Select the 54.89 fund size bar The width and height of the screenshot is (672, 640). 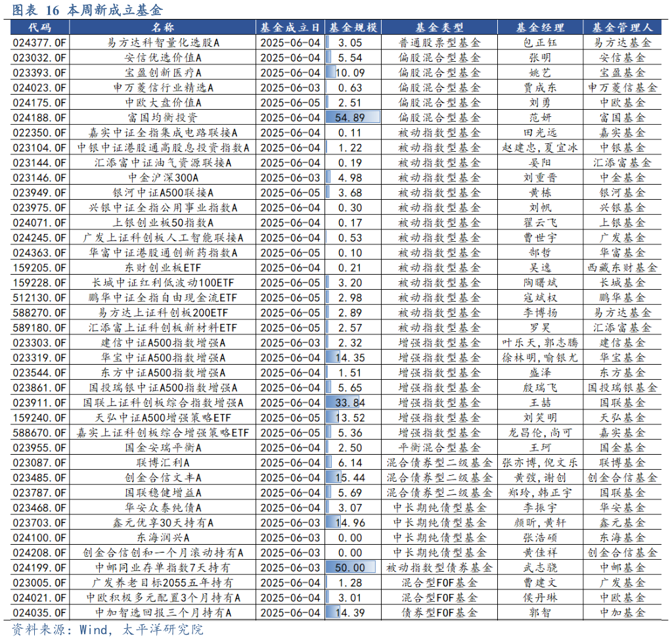point(353,118)
